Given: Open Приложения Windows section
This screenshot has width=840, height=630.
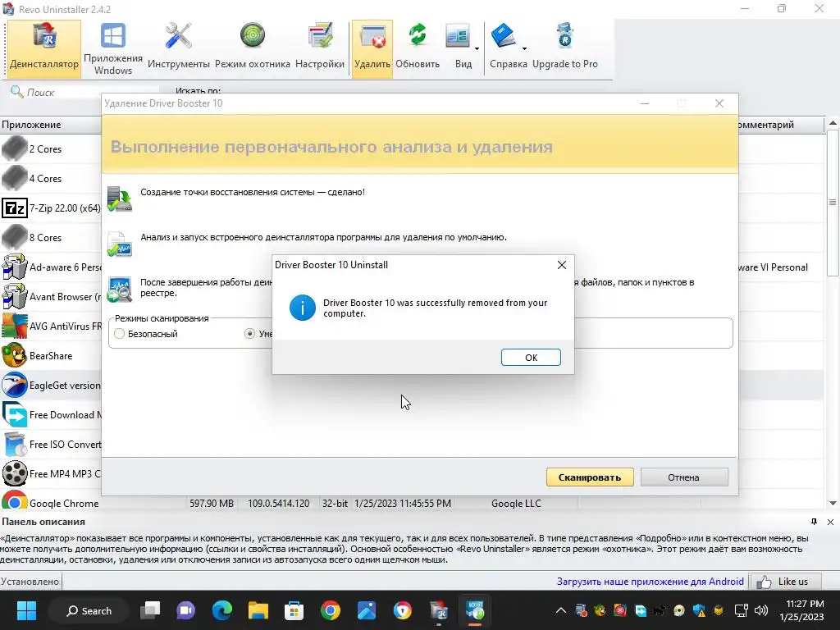Looking at the screenshot, I should click(x=113, y=48).
